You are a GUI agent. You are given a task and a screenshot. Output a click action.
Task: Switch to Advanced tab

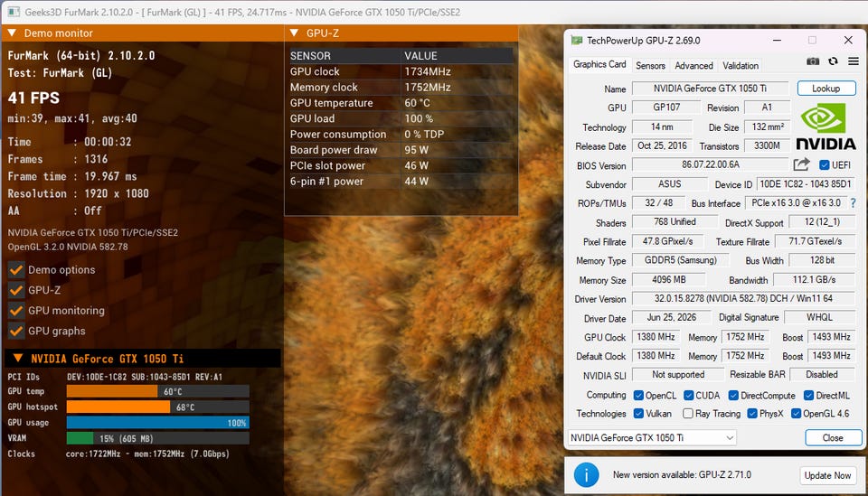click(693, 65)
